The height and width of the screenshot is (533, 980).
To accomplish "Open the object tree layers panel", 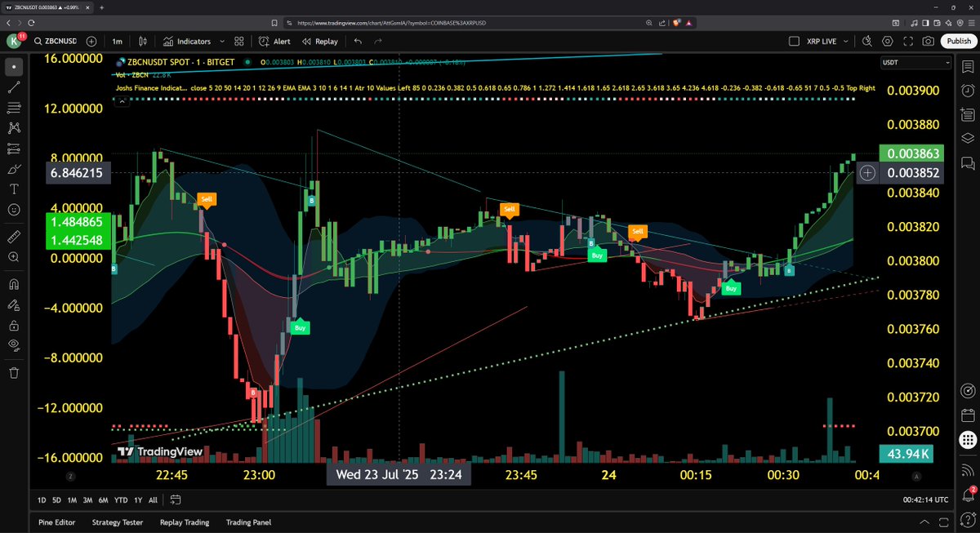I will 967,137.
